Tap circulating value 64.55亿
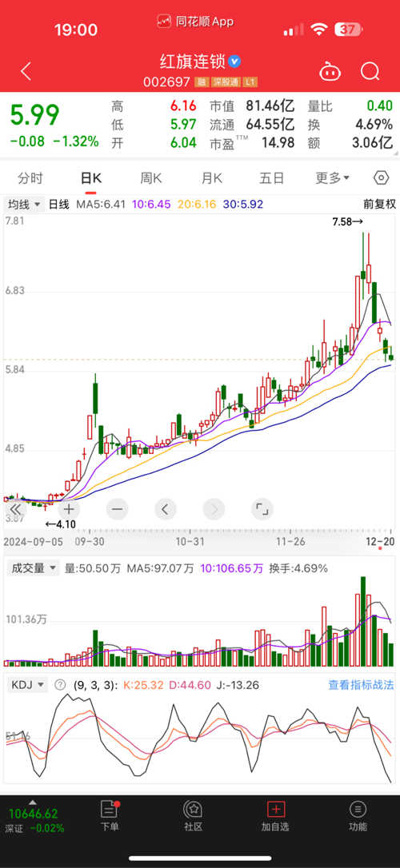 [271, 125]
